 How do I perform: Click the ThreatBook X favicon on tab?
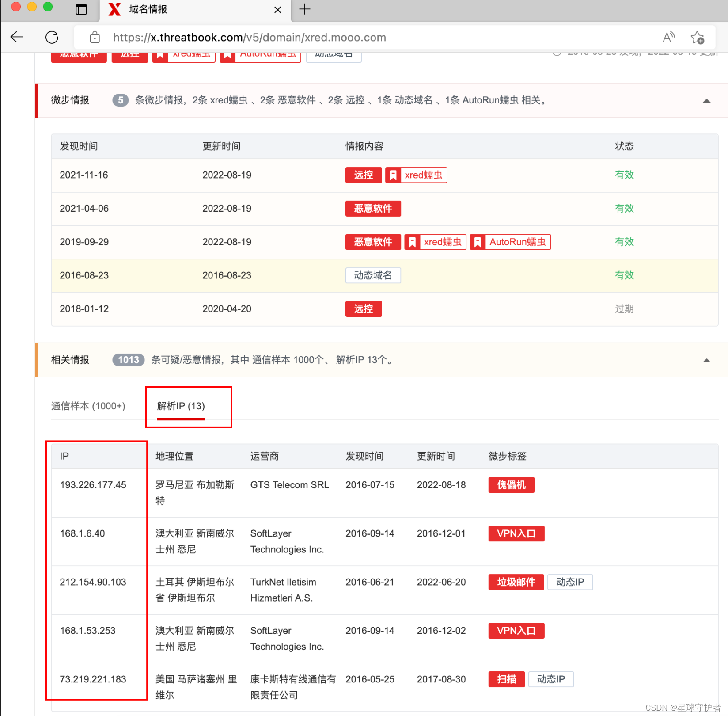pyautogui.click(x=115, y=9)
